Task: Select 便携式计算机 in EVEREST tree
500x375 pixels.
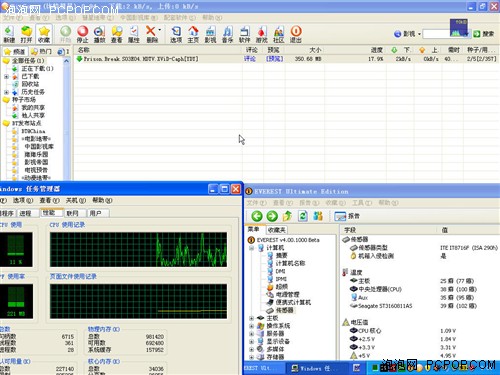Action: [x=293, y=302]
